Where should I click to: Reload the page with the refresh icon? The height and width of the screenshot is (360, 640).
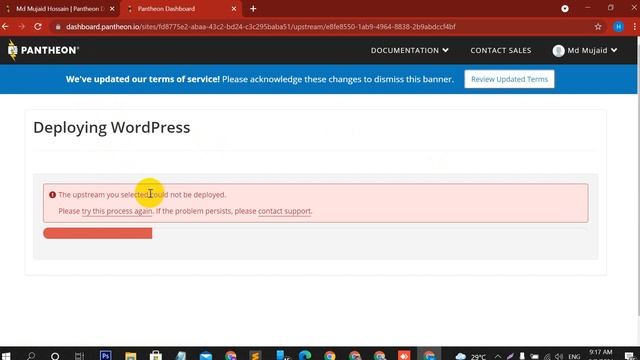point(38,27)
